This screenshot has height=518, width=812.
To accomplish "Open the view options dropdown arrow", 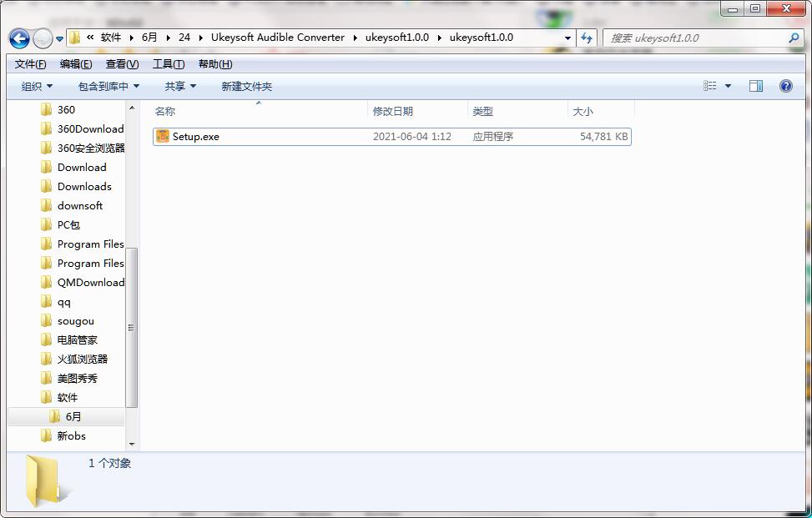I will [x=728, y=86].
